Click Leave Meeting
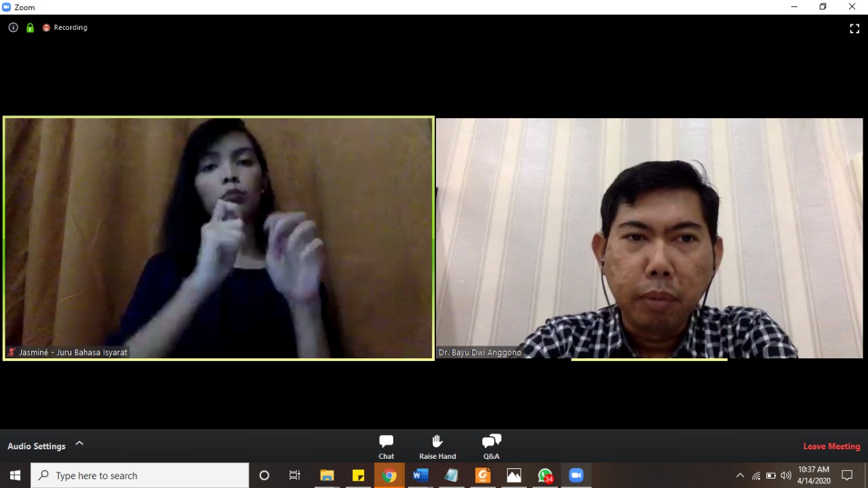This screenshot has width=868, height=488. 831,447
